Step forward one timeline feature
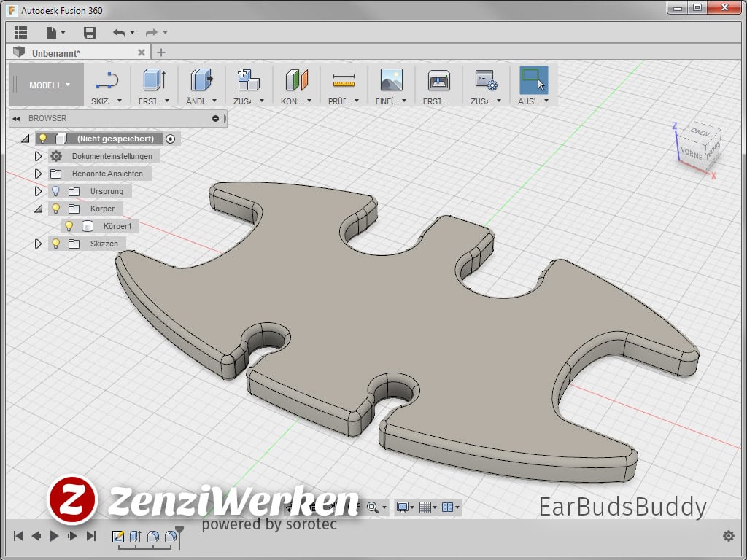Viewport: 747px width, 560px height. [72, 536]
